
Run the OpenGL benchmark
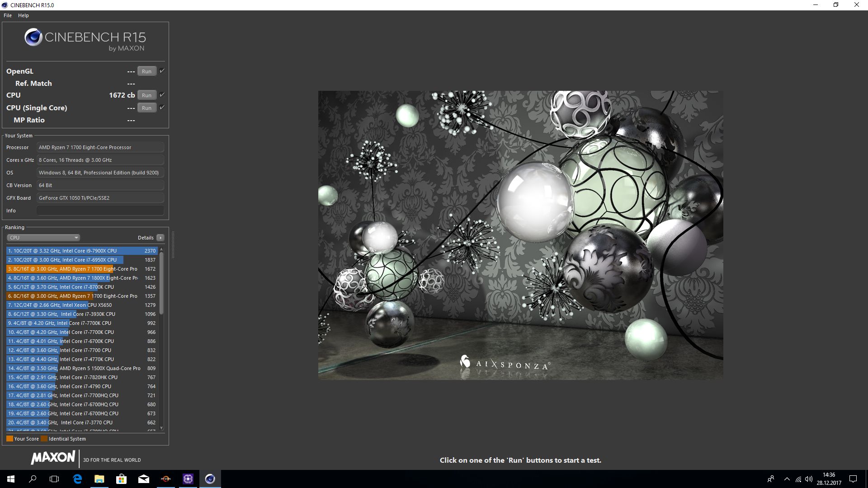click(x=147, y=71)
